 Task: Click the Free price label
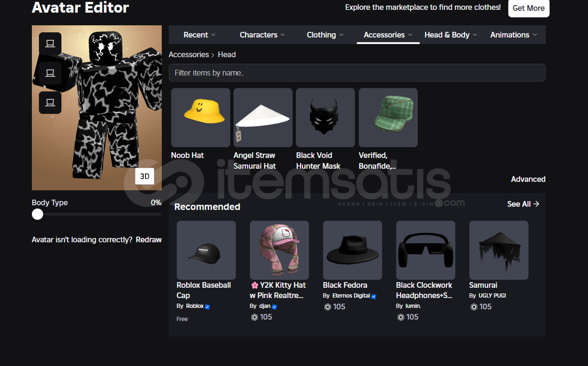(x=182, y=319)
